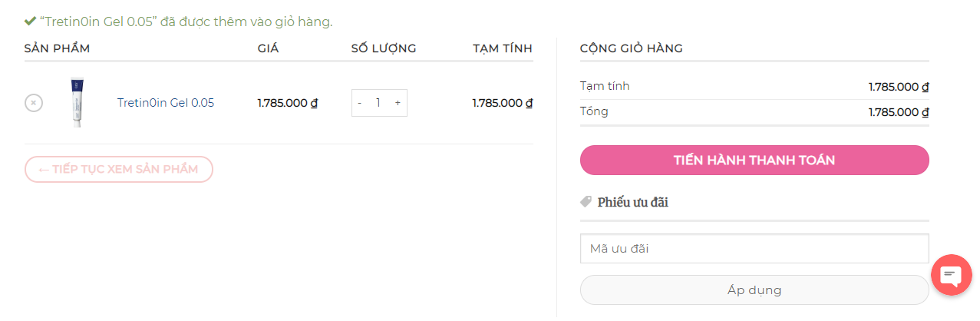Focus the quantity number field

click(x=378, y=103)
